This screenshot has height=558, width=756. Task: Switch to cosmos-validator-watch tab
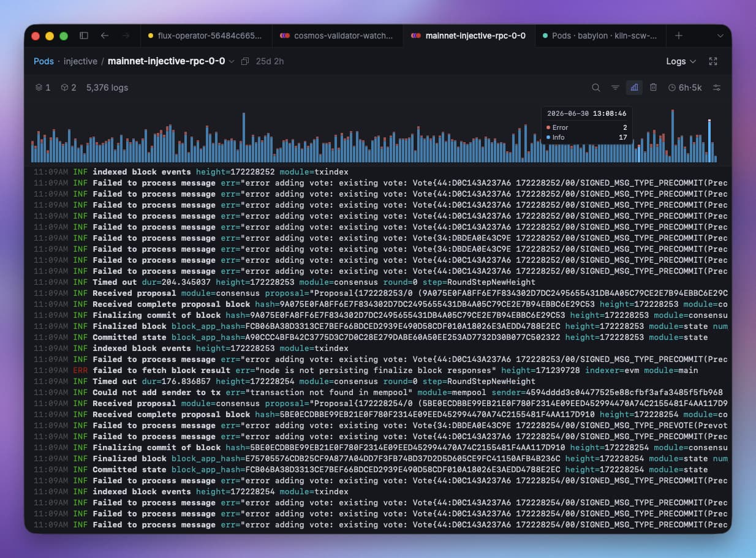pos(338,36)
